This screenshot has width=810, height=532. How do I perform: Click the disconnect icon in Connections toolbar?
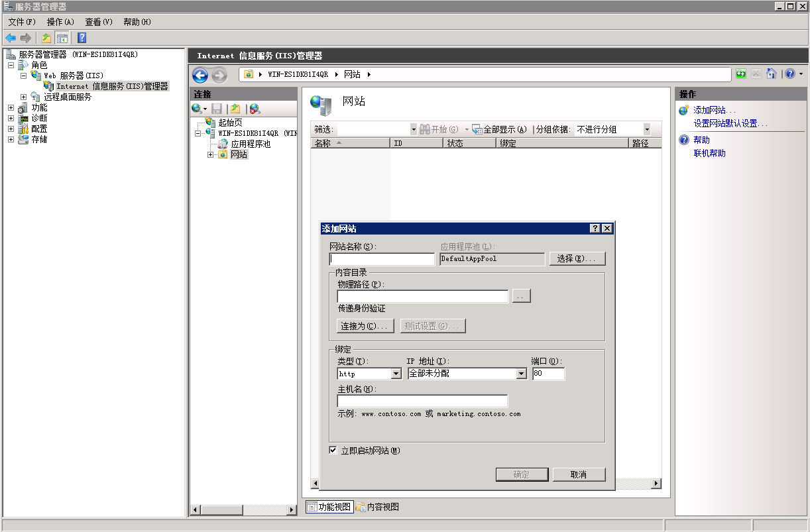pyautogui.click(x=254, y=108)
